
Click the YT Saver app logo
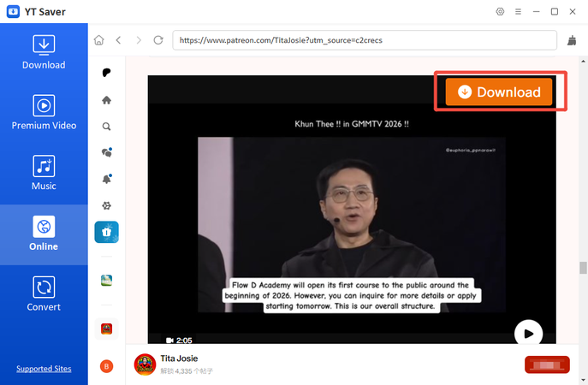point(13,12)
